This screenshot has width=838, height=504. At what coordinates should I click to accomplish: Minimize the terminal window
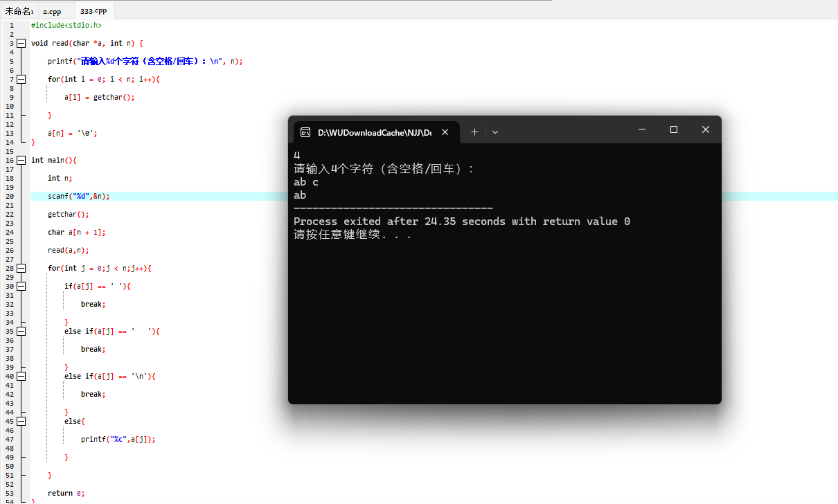(642, 129)
